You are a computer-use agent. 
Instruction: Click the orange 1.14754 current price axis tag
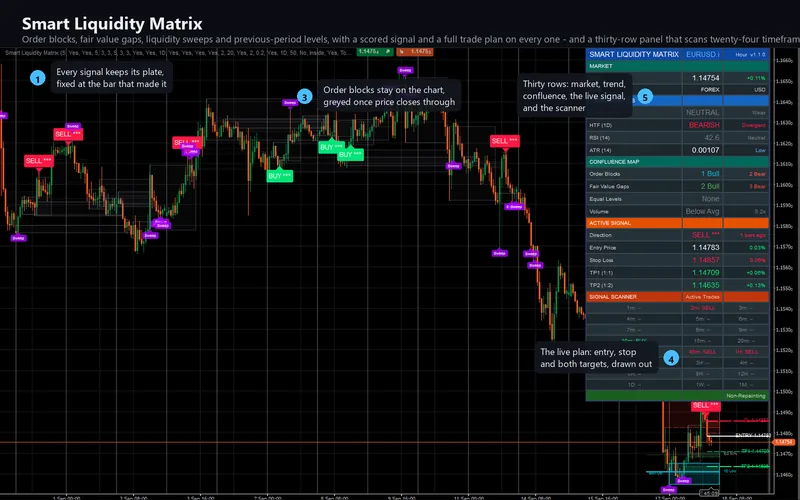click(x=784, y=442)
